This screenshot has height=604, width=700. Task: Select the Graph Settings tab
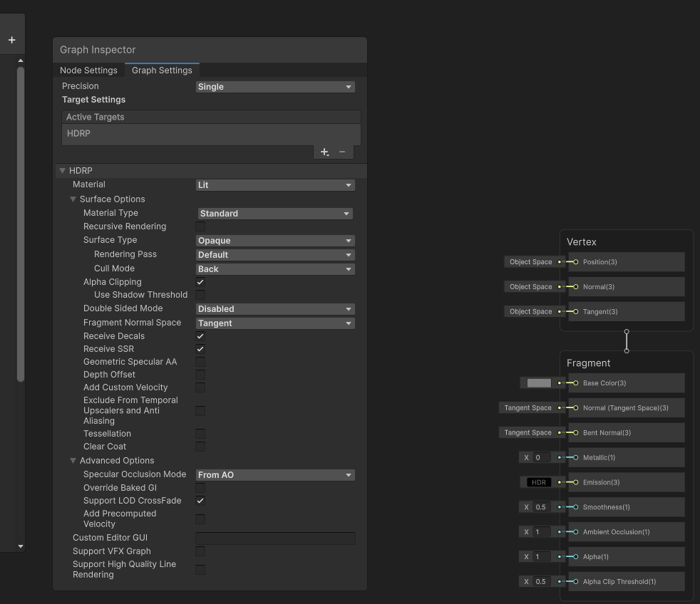162,71
